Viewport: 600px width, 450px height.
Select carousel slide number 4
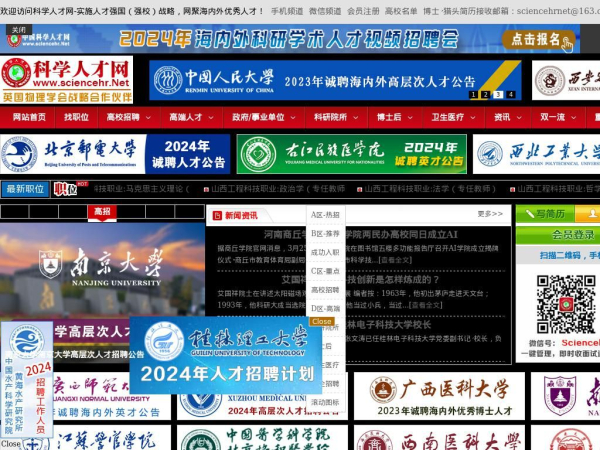tap(511, 95)
